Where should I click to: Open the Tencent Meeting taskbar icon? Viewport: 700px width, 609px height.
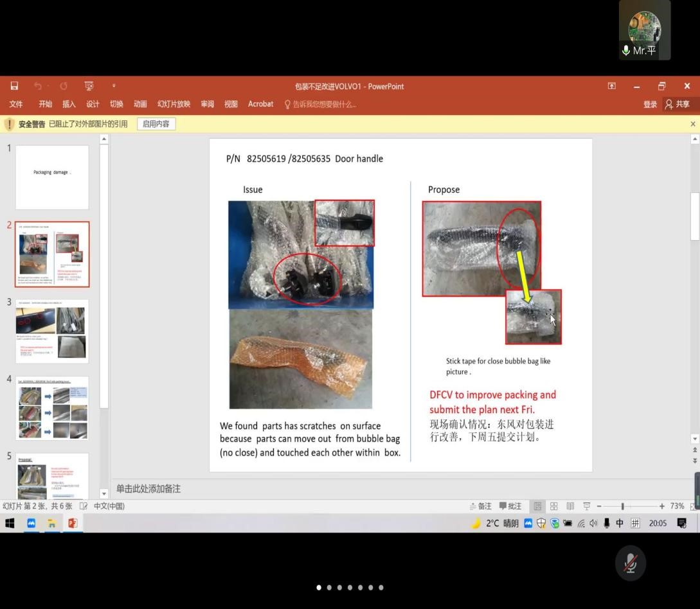[31, 524]
